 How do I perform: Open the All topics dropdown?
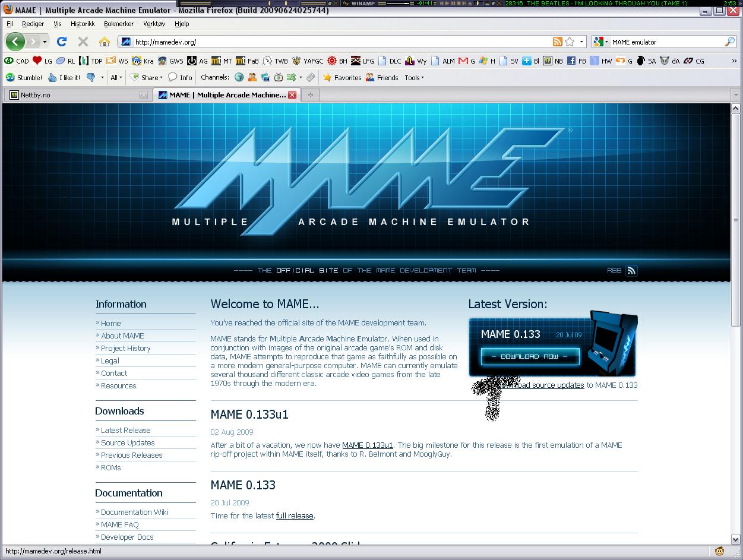[x=116, y=77]
